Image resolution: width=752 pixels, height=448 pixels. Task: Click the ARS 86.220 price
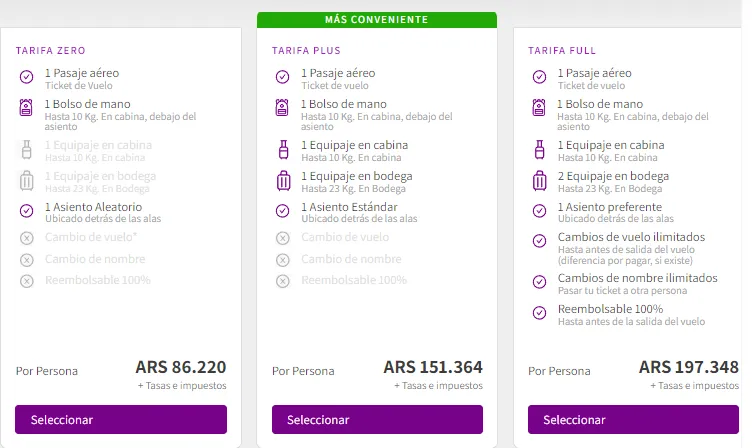pos(180,367)
